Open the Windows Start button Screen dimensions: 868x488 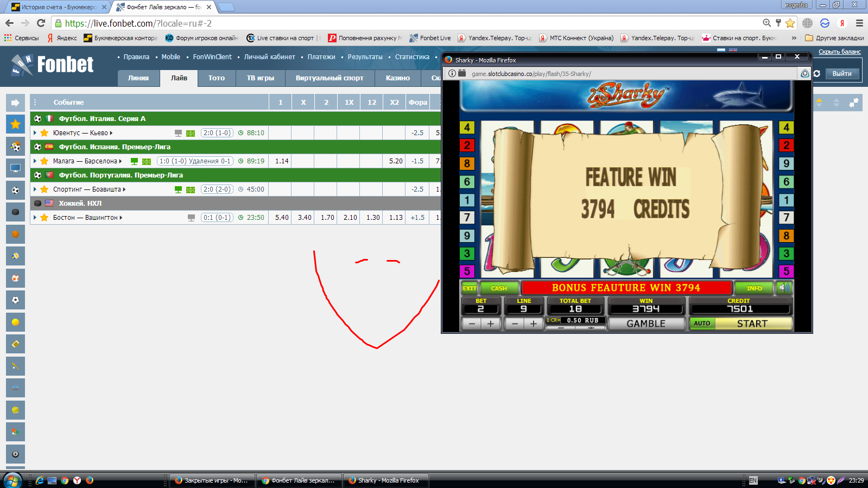coord(12,480)
